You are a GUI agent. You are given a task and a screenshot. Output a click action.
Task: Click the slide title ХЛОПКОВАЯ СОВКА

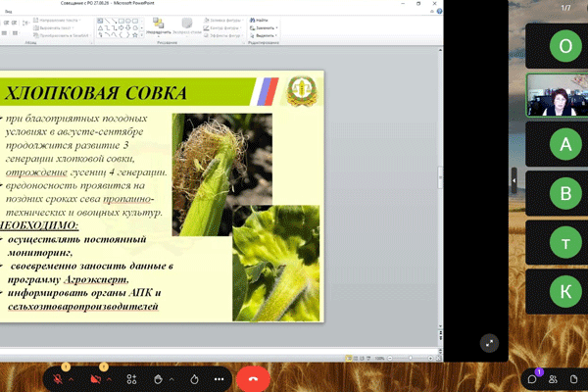(96, 93)
